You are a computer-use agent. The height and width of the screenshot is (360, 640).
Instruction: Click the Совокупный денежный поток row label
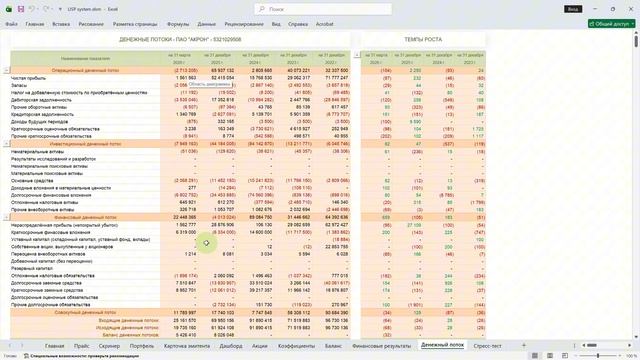[x=85, y=312]
